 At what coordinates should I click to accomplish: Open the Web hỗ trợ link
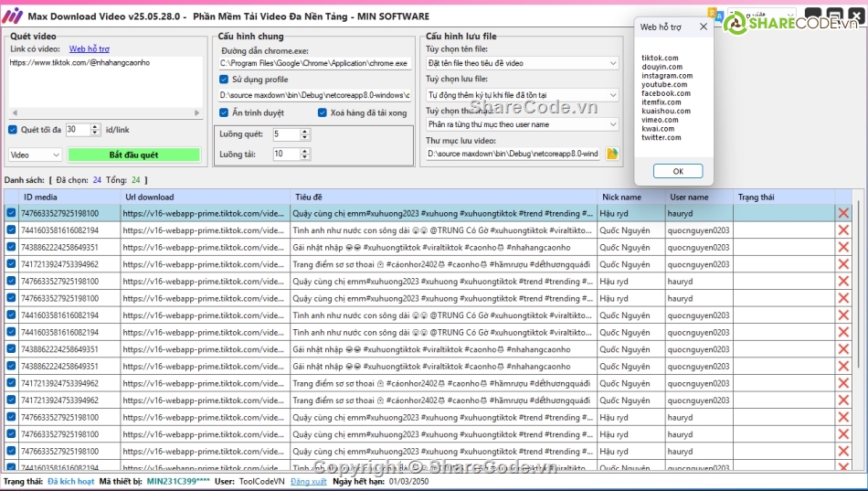pos(90,48)
